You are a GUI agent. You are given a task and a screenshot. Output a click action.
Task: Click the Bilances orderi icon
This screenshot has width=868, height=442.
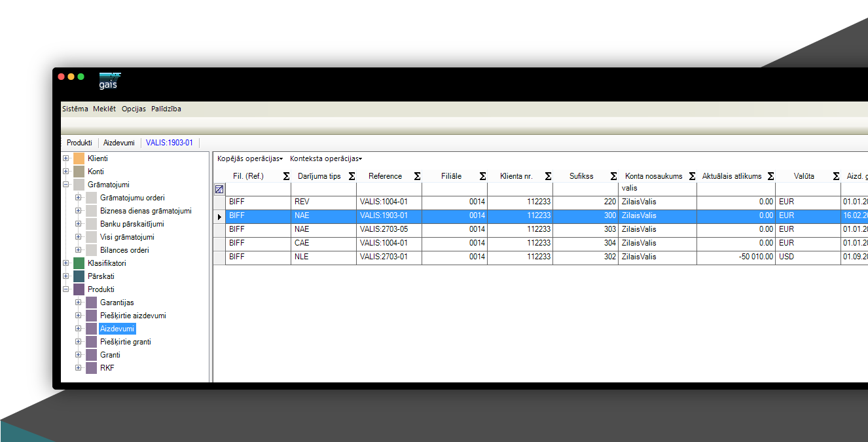point(92,250)
